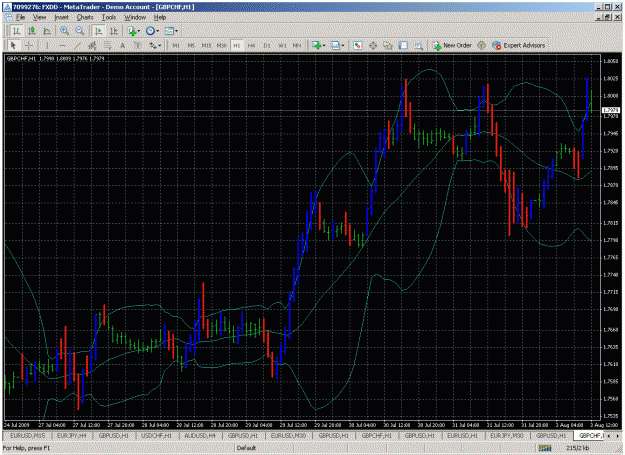Open the indicators list dropdown
The image size is (625, 455).
click(134, 31)
